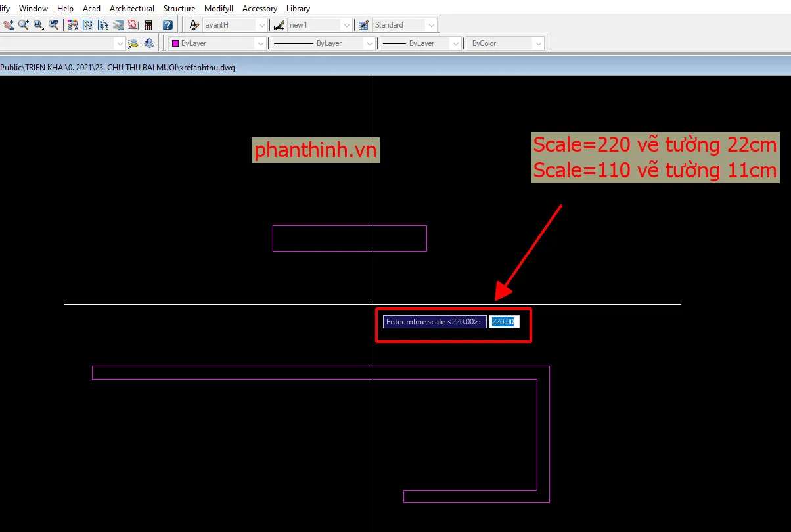The width and height of the screenshot is (791, 532).
Task: Click the xrefanhthu.dwg file path title
Action: pyautogui.click(x=118, y=67)
